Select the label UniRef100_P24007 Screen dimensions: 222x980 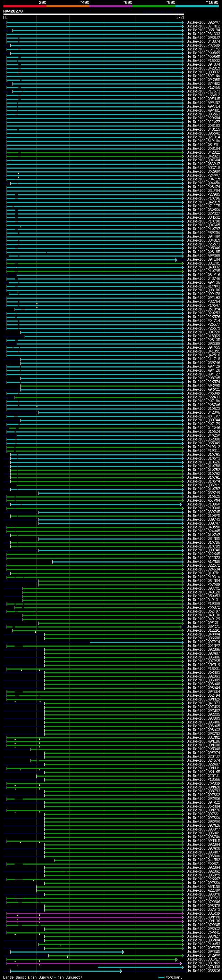(x=203, y=175)
